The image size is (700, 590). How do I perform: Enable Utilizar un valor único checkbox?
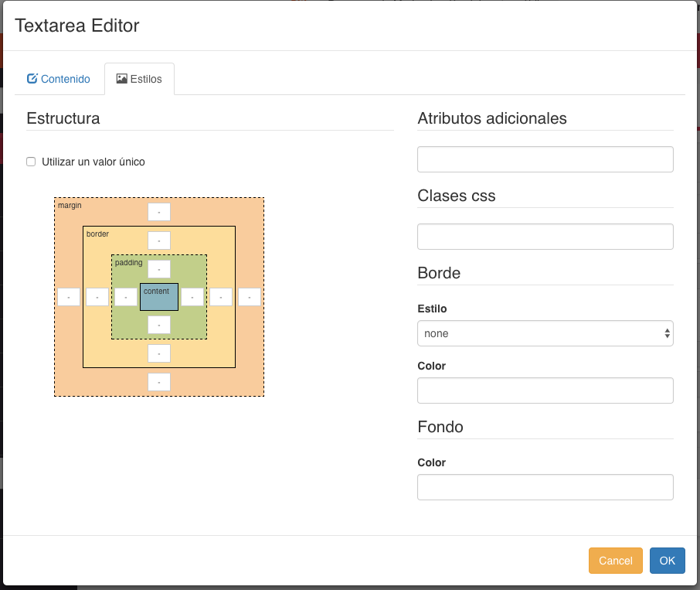[x=31, y=162]
